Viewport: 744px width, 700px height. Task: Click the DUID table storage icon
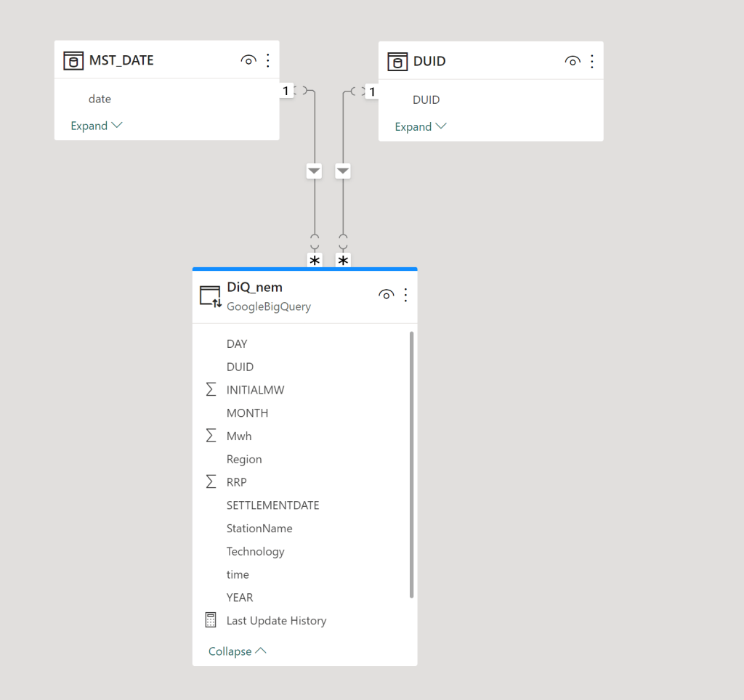pos(397,62)
